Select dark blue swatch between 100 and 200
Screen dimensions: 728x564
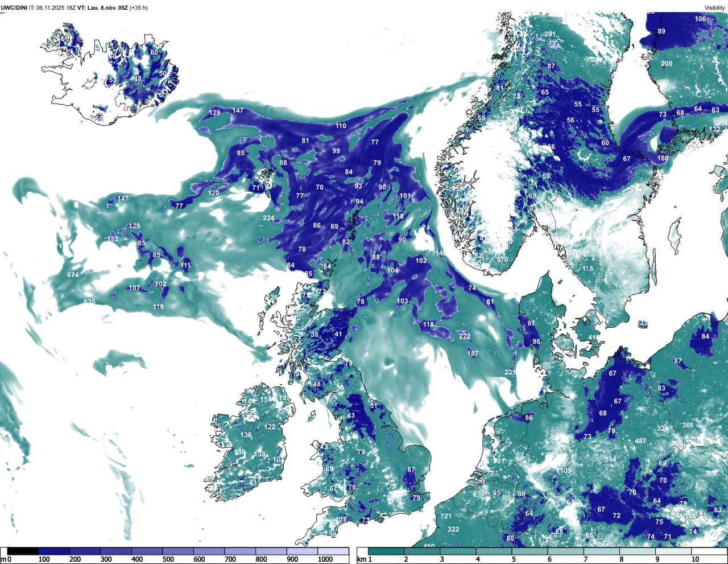[x=53, y=551]
